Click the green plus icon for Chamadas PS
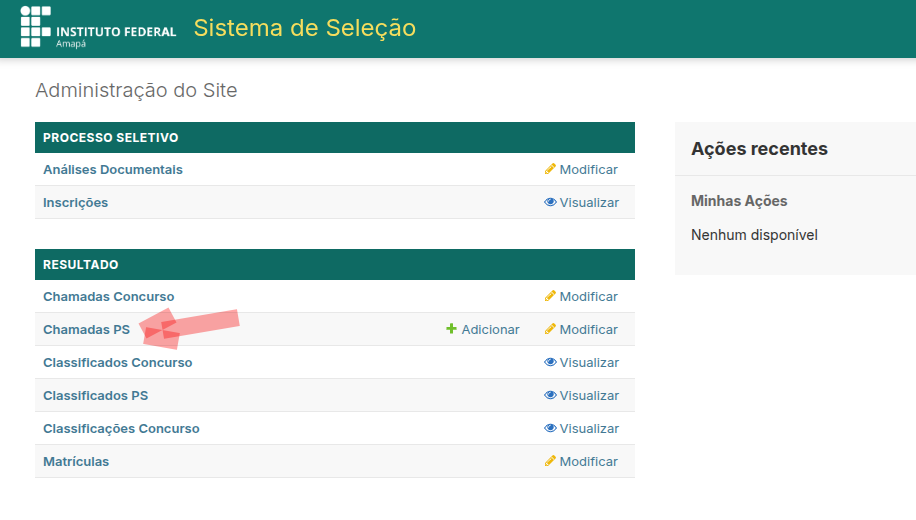 (451, 329)
